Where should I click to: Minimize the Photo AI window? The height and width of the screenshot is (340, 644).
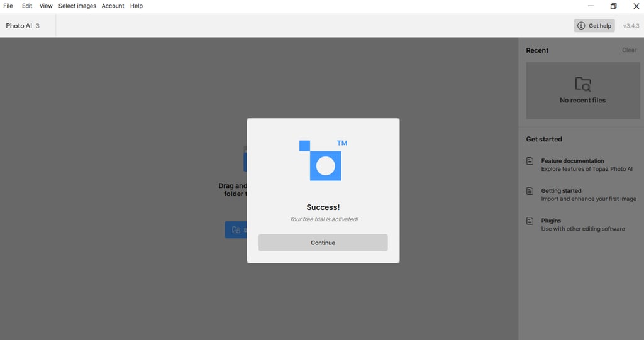591,6
